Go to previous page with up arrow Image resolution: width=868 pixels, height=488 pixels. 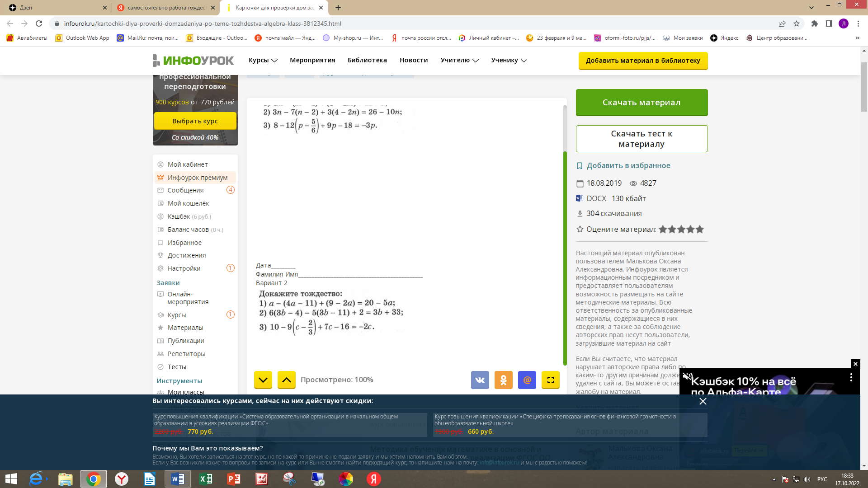(x=286, y=380)
